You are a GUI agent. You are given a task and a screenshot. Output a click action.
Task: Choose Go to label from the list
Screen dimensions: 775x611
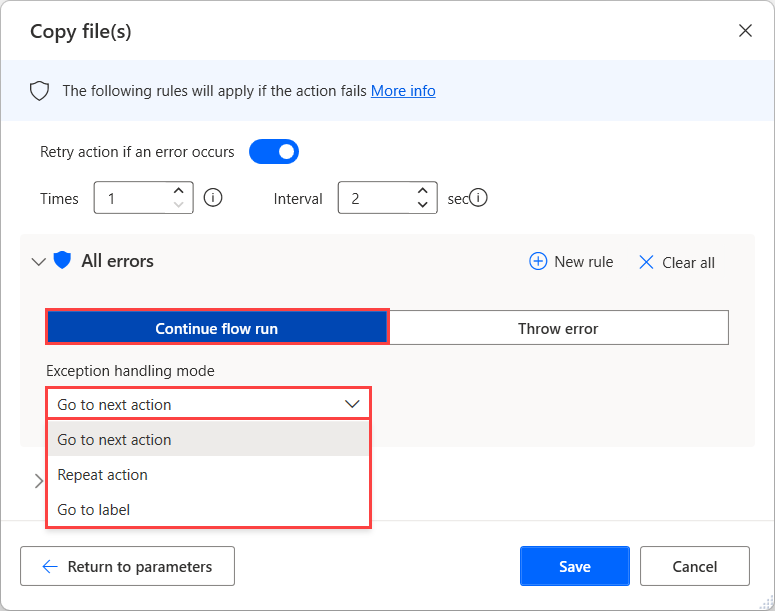point(94,510)
